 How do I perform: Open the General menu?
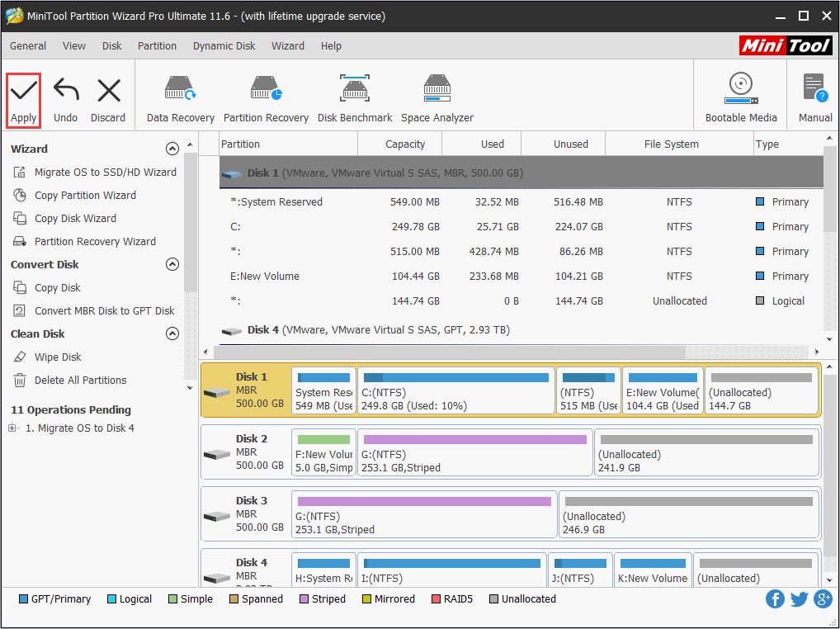coord(28,45)
